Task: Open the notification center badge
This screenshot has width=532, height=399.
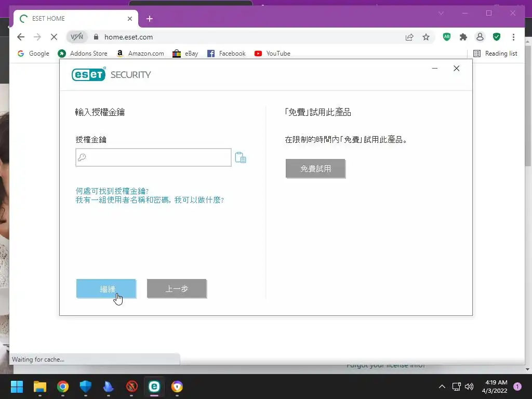Action: pyautogui.click(x=517, y=387)
